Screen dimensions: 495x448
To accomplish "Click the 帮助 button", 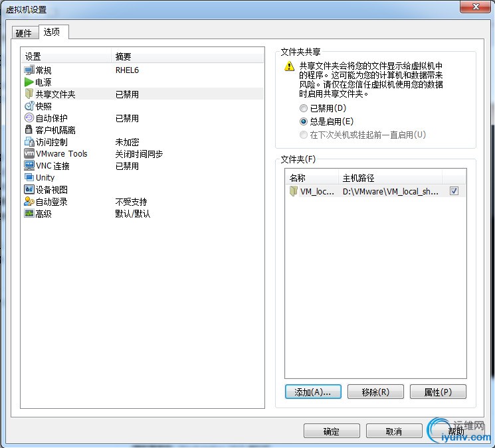I will pos(456,431).
